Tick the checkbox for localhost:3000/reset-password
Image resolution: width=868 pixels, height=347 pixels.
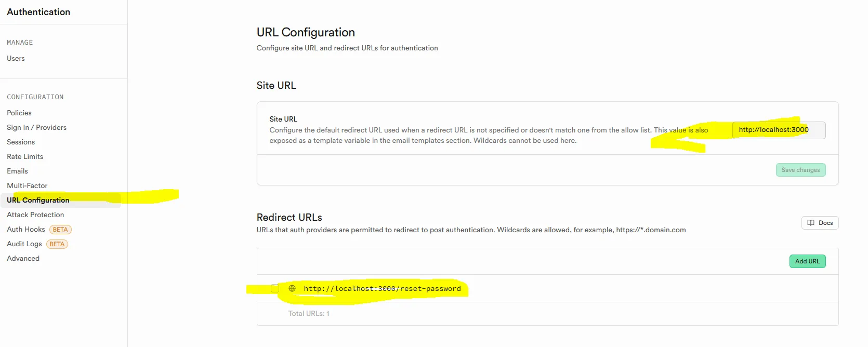click(x=275, y=288)
